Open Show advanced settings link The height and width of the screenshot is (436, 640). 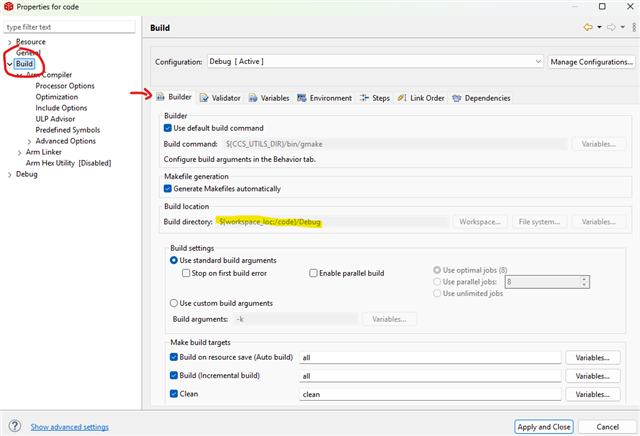point(69,427)
